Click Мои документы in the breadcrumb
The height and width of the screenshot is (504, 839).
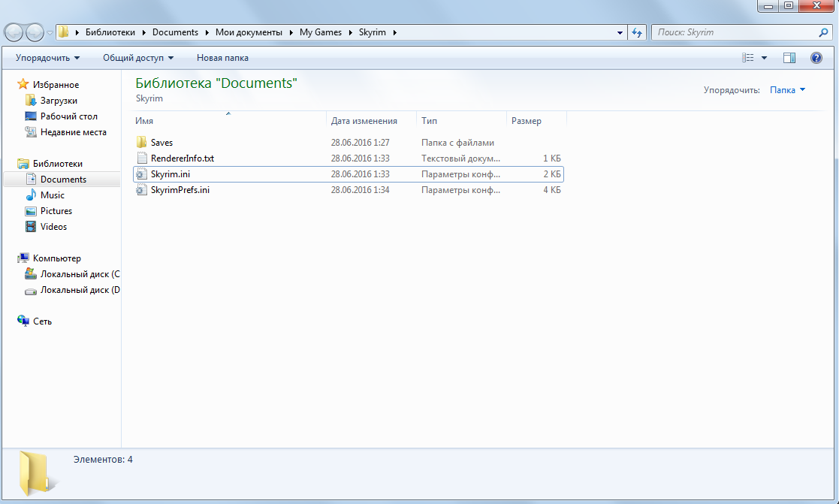pyautogui.click(x=249, y=32)
